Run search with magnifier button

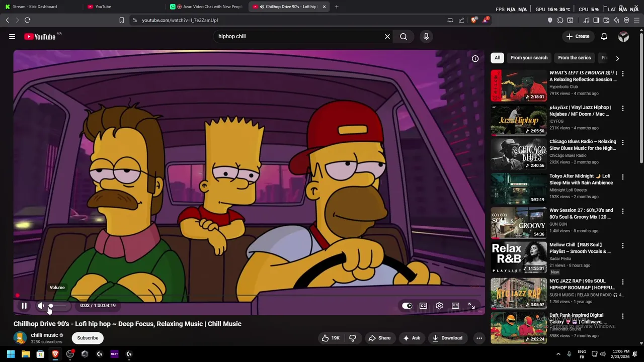(404, 36)
